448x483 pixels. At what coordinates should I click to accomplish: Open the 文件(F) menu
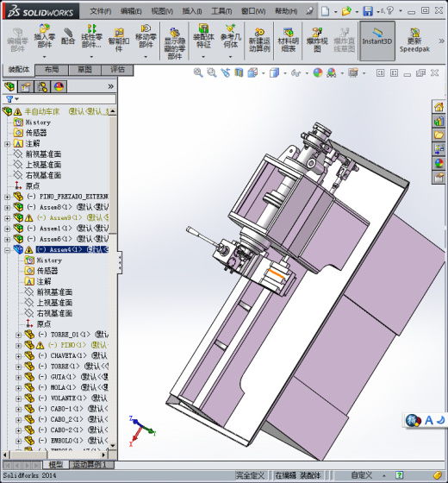[x=100, y=11]
